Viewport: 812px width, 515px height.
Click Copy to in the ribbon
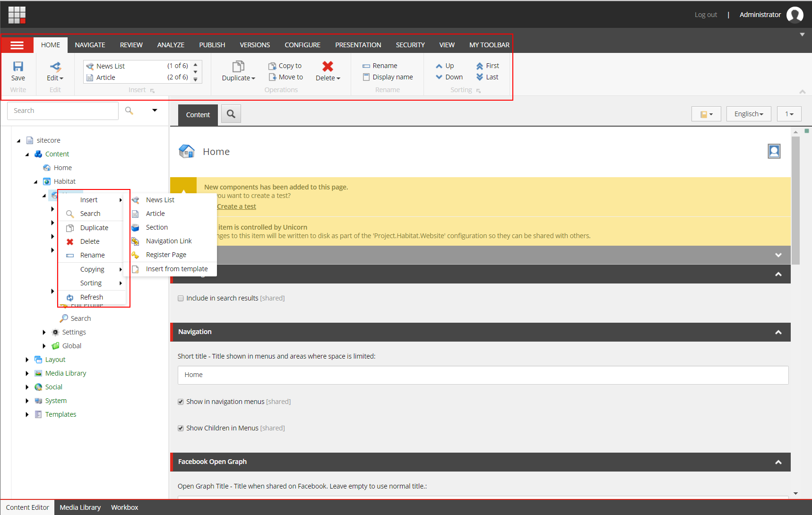[285, 66]
